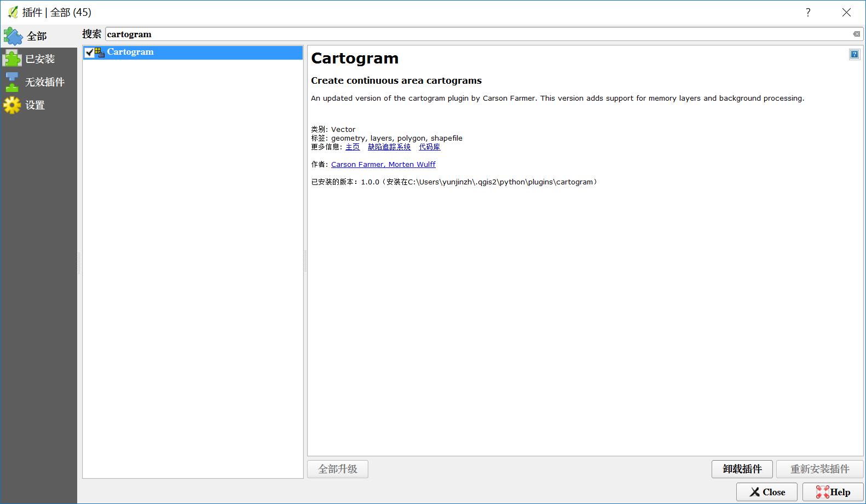This screenshot has height=504, width=866.
Task: Close the dialog via title bar X
Action: [846, 13]
